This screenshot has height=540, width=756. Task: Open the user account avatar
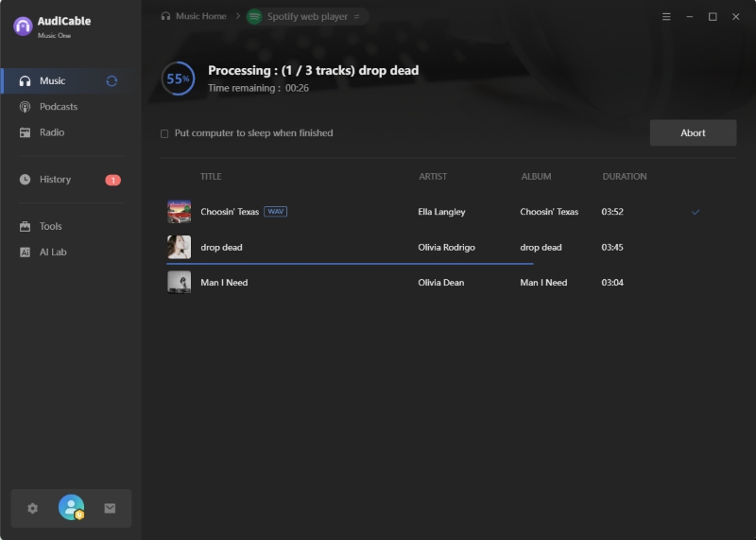[x=72, y=507]
